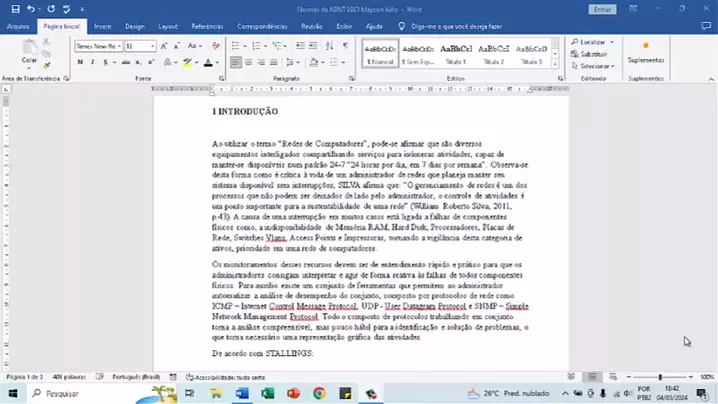Decrease font size with smaller A
Screen dimensions: 718x404
point(176,46)
